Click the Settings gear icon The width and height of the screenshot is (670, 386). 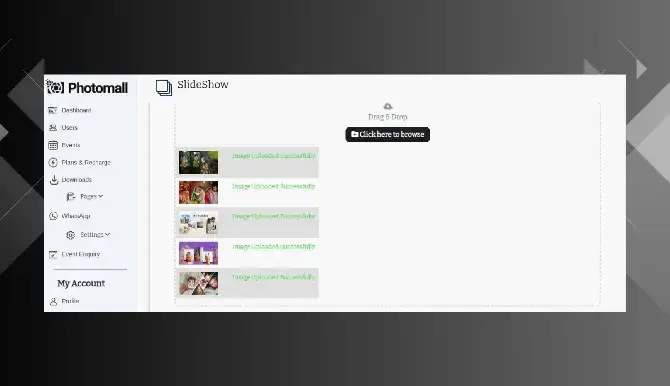(71, 235)
